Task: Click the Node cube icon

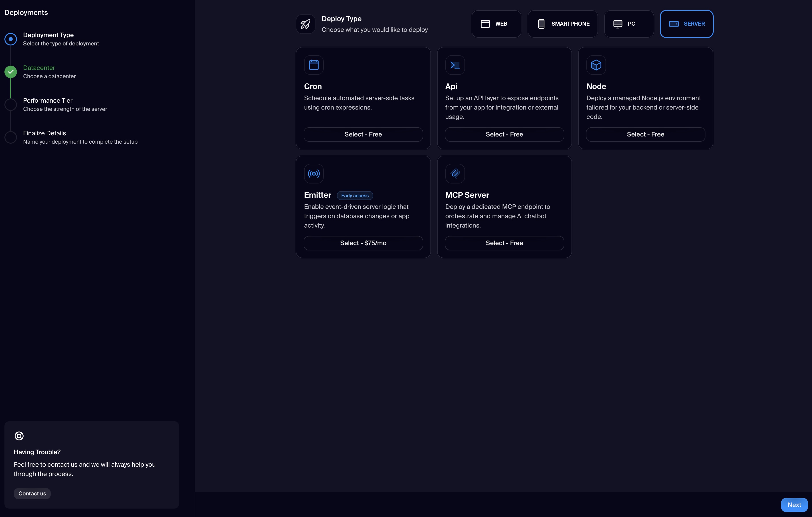Action: [596, 65]
